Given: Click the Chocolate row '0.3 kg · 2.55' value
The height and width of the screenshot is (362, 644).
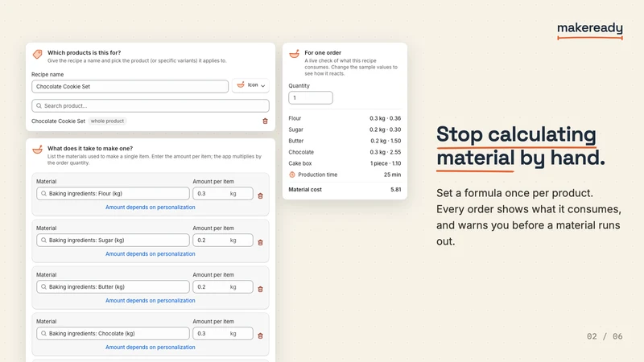Looking at the screenshot, I should pos(385,152).
